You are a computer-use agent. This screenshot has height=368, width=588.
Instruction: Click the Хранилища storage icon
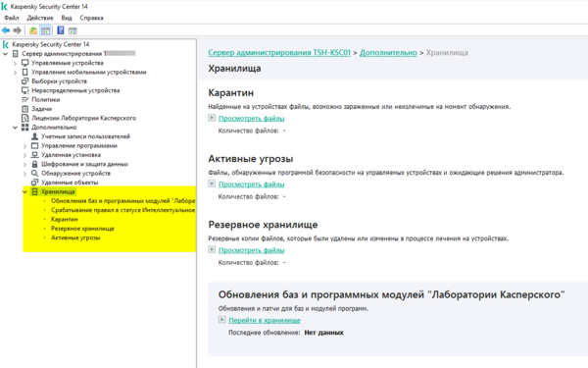(x=35, y=191)
